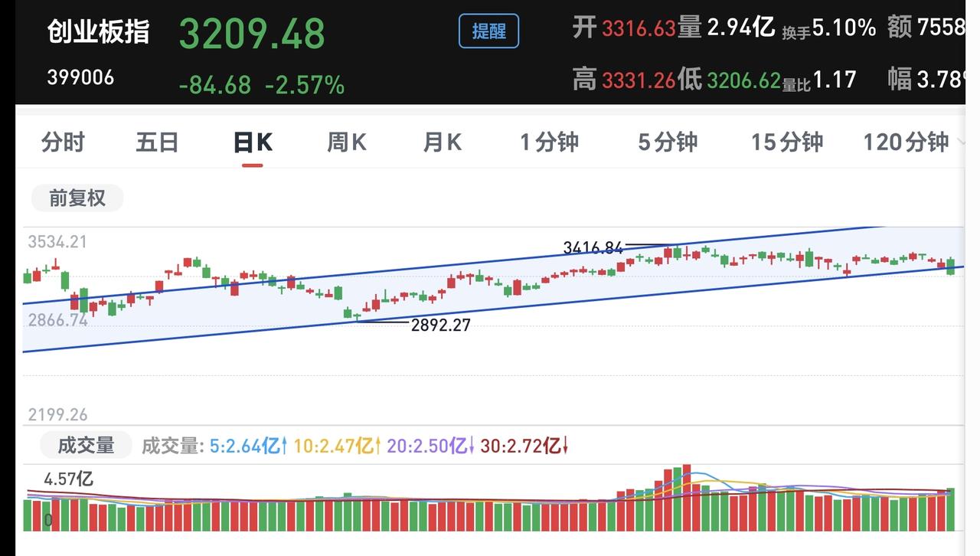980x556 pixels.
Task: Switch to the 月K monthly chart
Action: (x=441, y=142)
